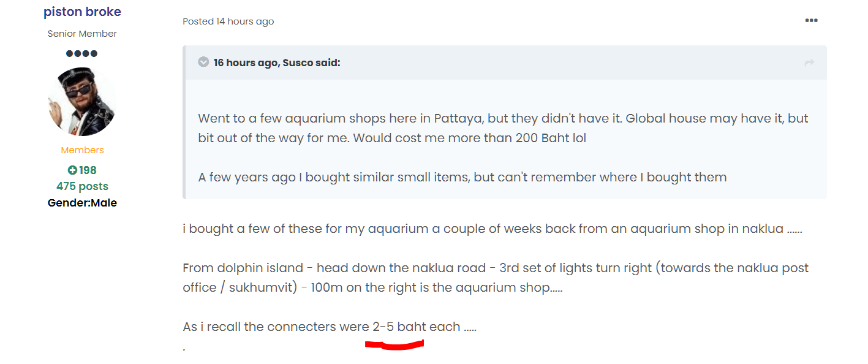
Task: Click the "2-5 baht" price text
Action: (399, 327)
